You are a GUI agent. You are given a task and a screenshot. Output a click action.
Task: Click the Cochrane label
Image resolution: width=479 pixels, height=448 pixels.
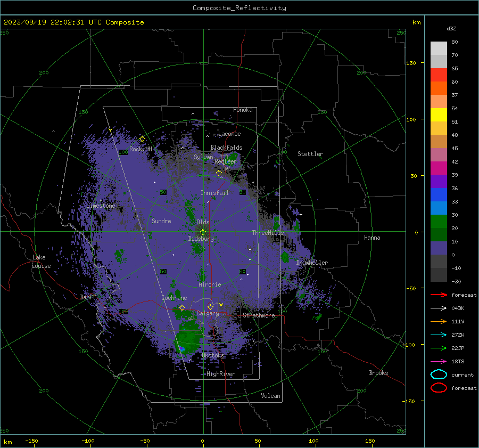(174, 298)
